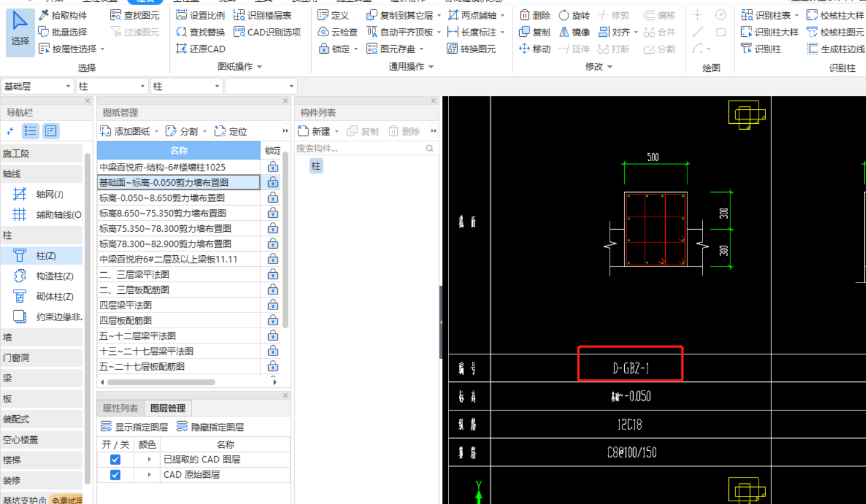Open the 查找图元 find element tool
Screen dimensions: 866x504
coord(135,15)
